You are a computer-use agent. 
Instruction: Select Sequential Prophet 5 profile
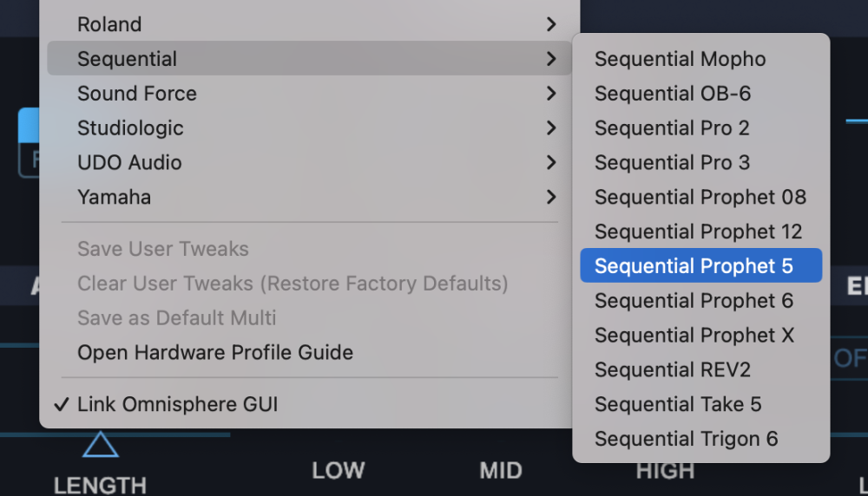coord(694,266)
